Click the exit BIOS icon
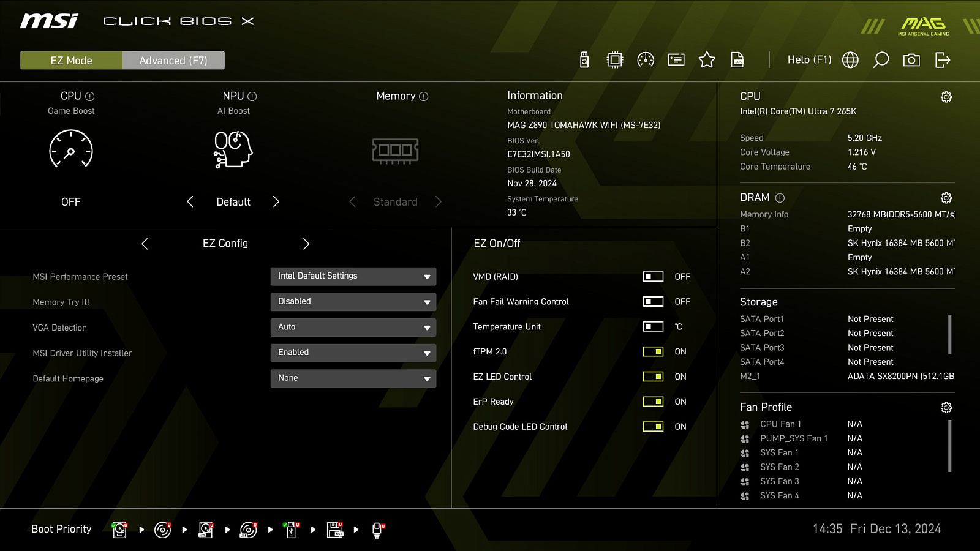 click(x=943, y=60)
